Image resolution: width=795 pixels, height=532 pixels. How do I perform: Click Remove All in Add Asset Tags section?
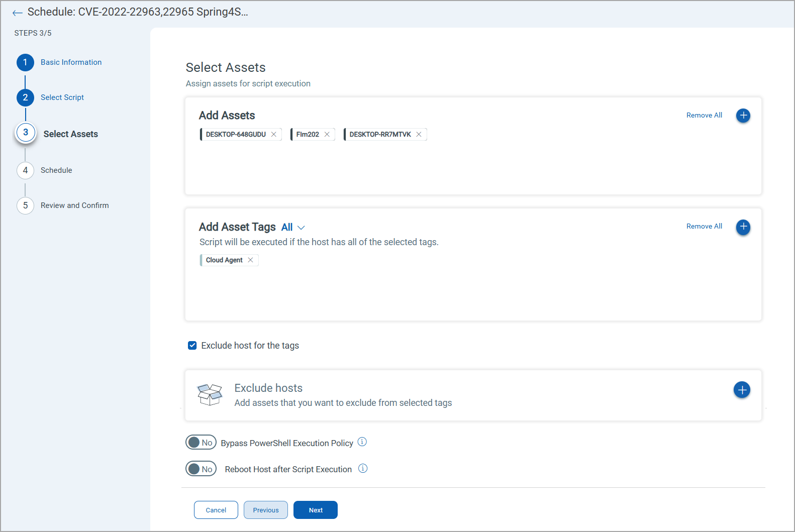pos(704,227)
